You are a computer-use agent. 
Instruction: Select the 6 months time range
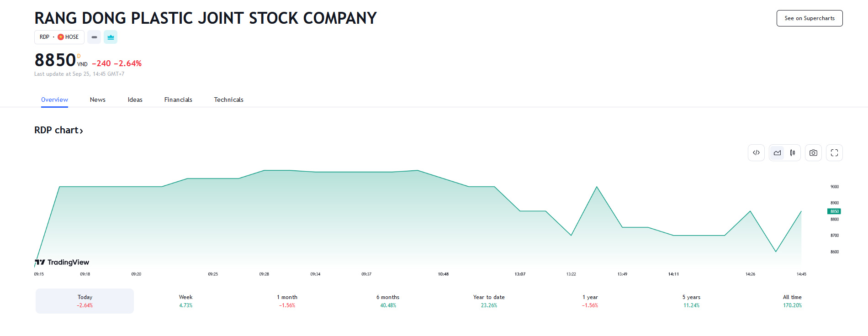coord(388,301)
